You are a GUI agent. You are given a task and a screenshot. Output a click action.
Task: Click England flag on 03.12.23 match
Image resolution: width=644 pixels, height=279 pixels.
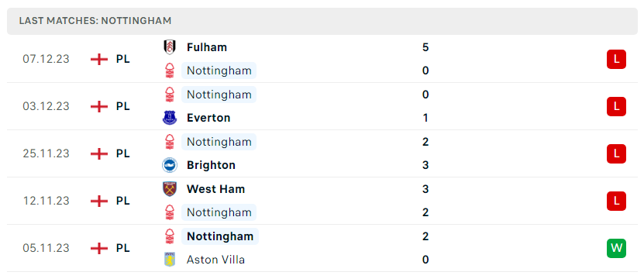pyautogui.click(x=99, y=106)
